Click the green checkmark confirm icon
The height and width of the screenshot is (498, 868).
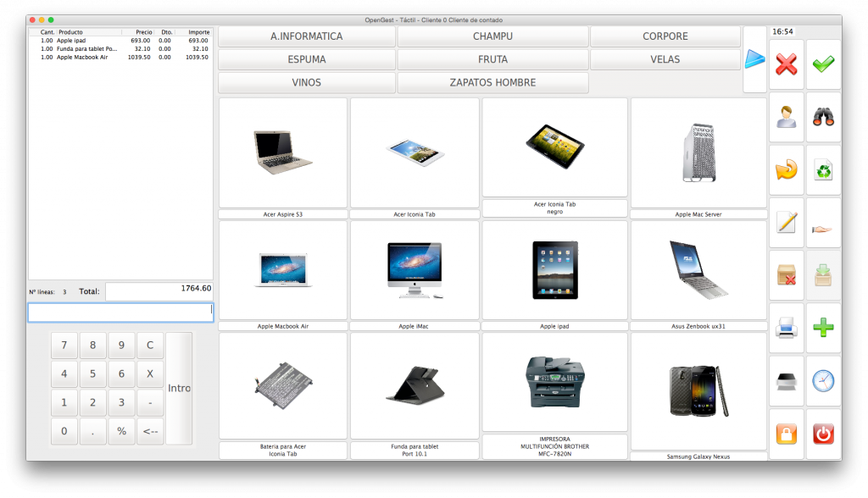(824, 64)
